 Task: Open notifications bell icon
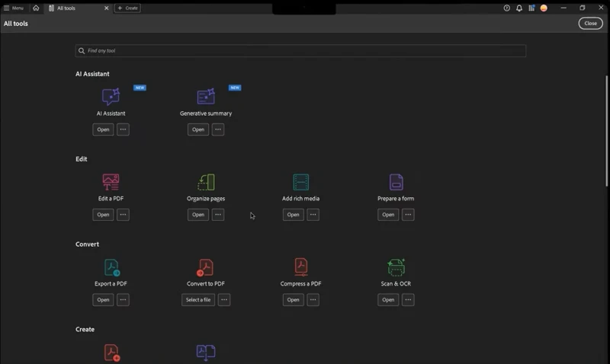(519, 8)
